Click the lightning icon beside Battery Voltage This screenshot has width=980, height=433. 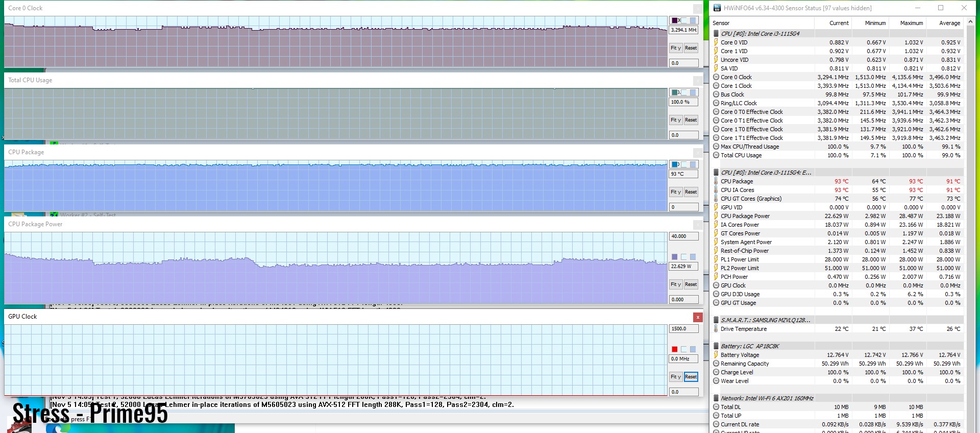(x=716, y=355)
